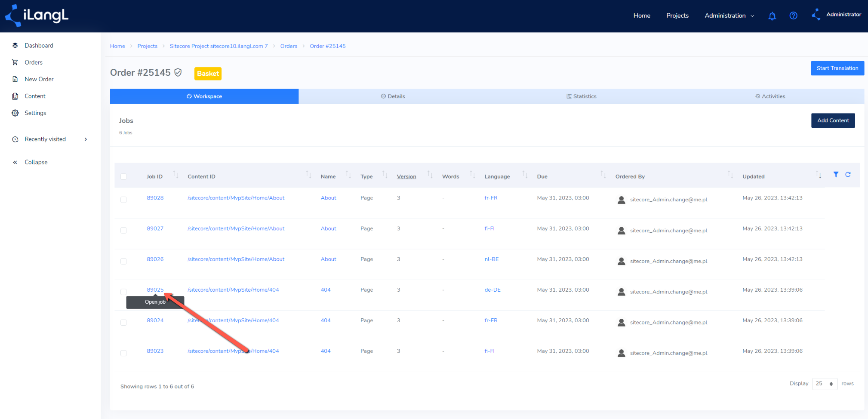Click the Recently visited clock icon
868x419 pixels.
(x=15, y=139)
